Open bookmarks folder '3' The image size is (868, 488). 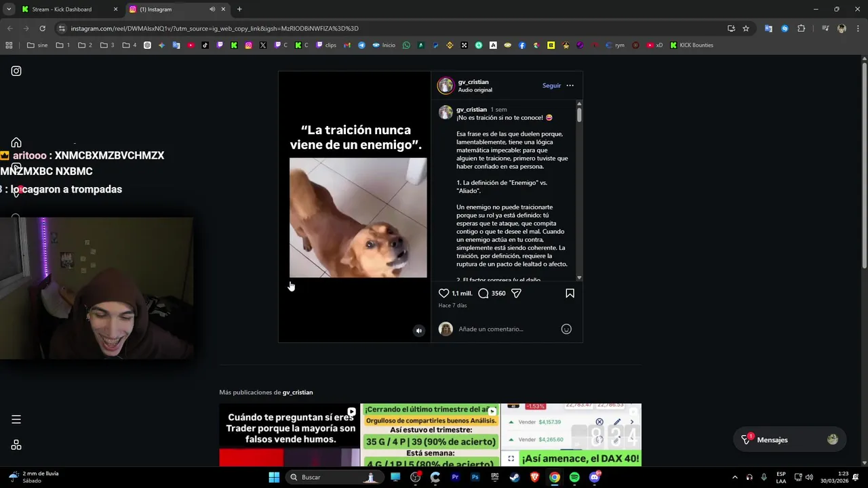click(x=107, y=45)
